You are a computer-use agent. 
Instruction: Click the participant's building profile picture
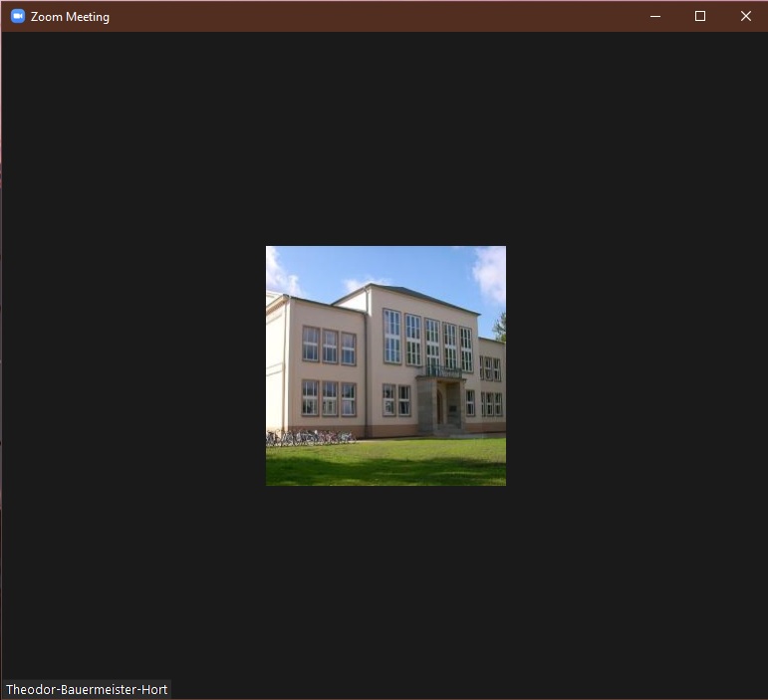pyautogui.click(x=385, y=365)
